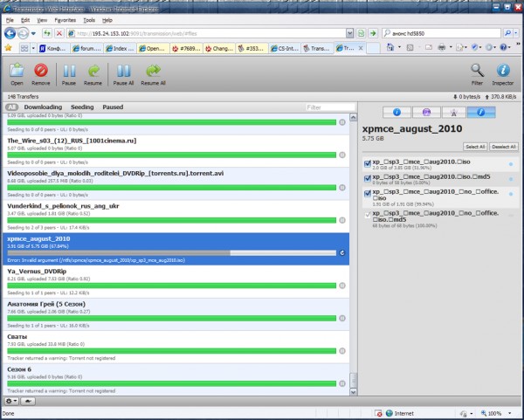Click the resume icon on xpmce_august_2010 row

(342, 253)
